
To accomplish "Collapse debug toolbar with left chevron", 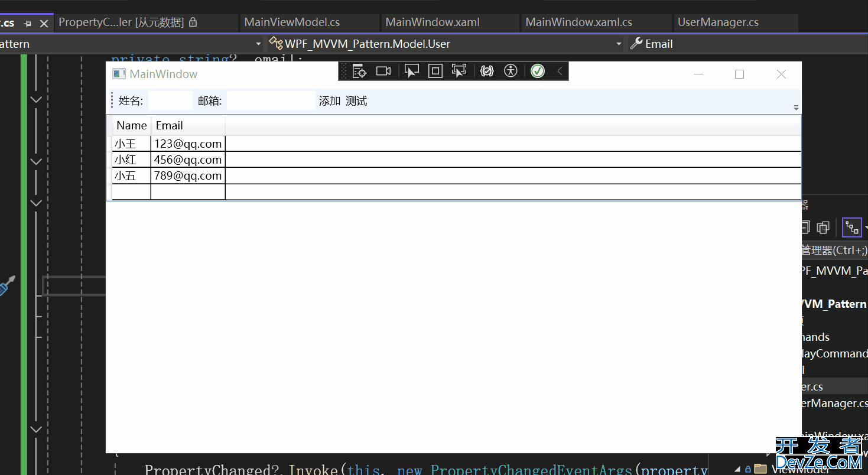I will (x=560, y=71).
